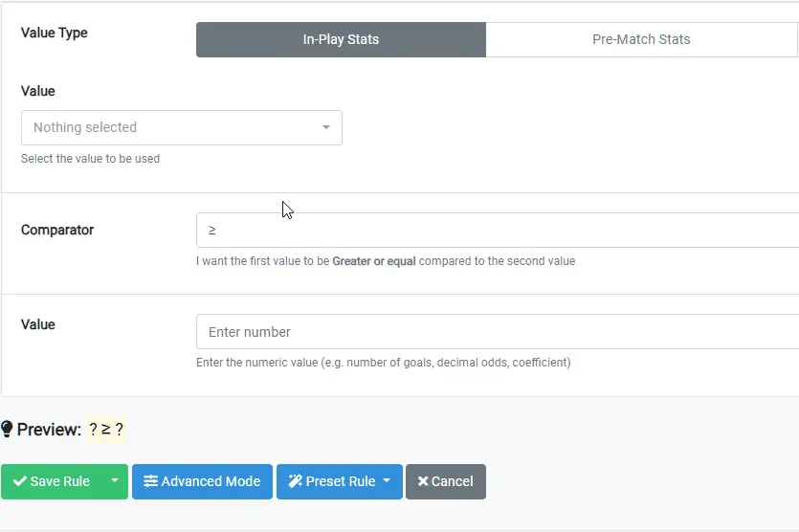Select the In-Play Stats option
Image resolution: width=799 pixels, height=532 pixels.
click(341, 40)
